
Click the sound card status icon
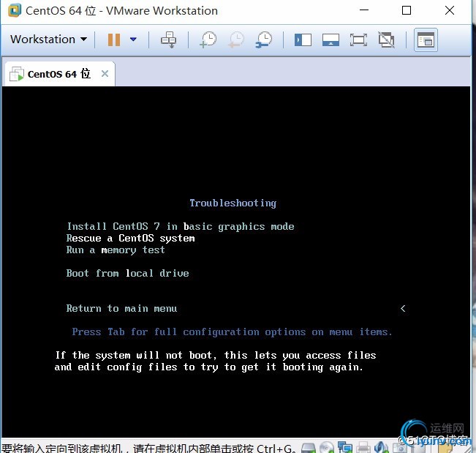pos(381,448)
